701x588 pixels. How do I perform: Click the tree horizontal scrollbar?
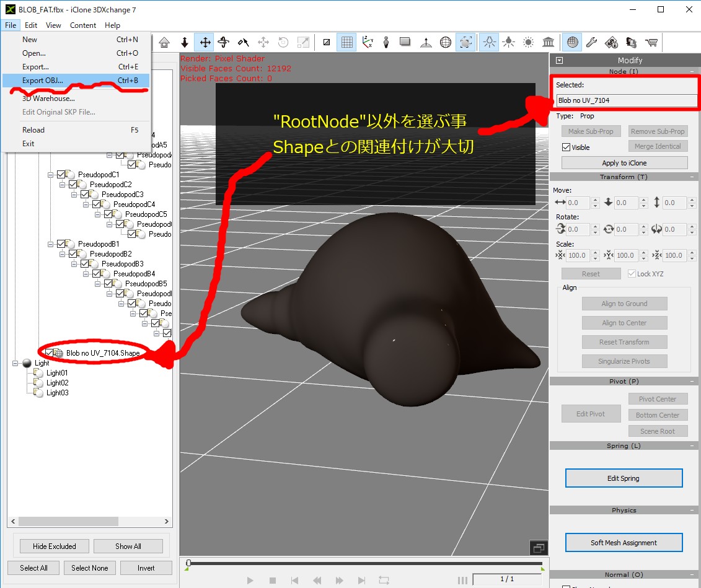(69, 522)
